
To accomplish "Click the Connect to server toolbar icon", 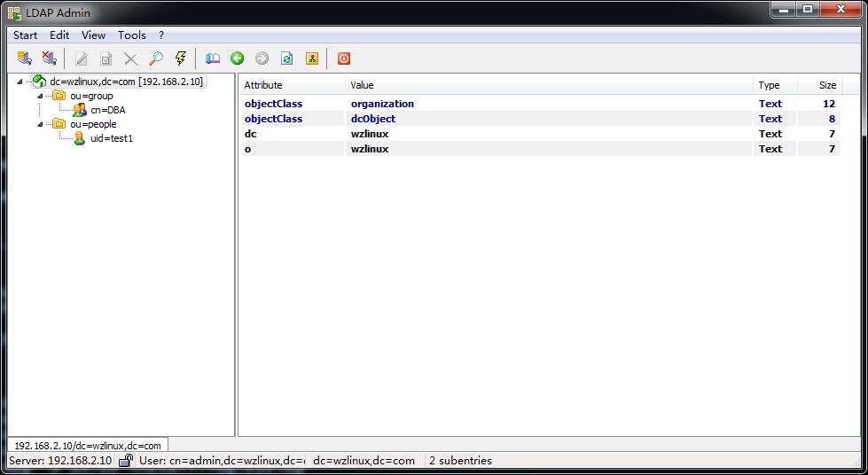I will [24, 58].
